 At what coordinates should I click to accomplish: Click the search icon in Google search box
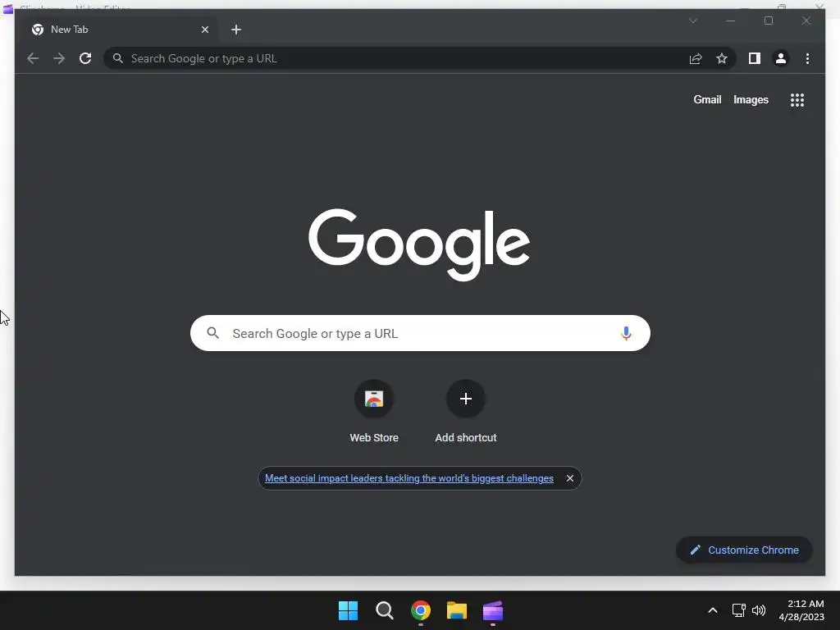212,333
